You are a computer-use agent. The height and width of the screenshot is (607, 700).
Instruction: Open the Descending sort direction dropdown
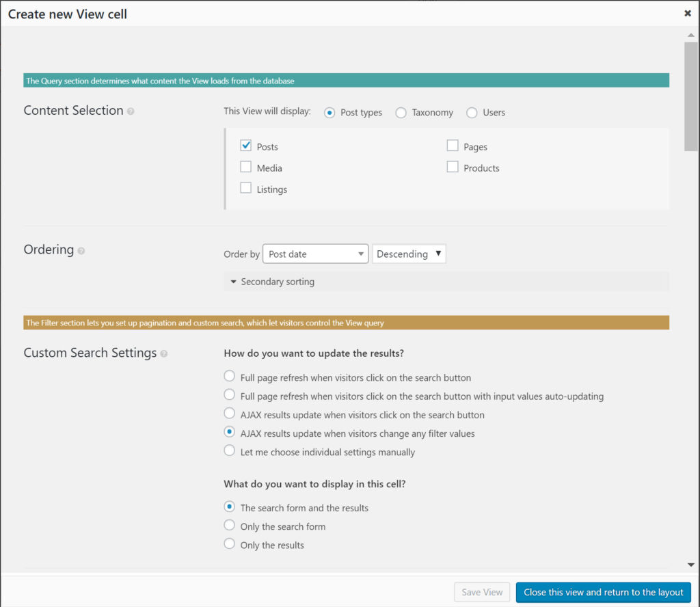click(409, 254)
